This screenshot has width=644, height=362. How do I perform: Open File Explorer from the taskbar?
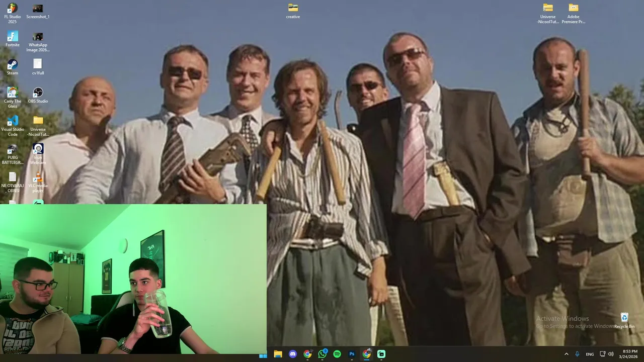(x=278, y=354)
